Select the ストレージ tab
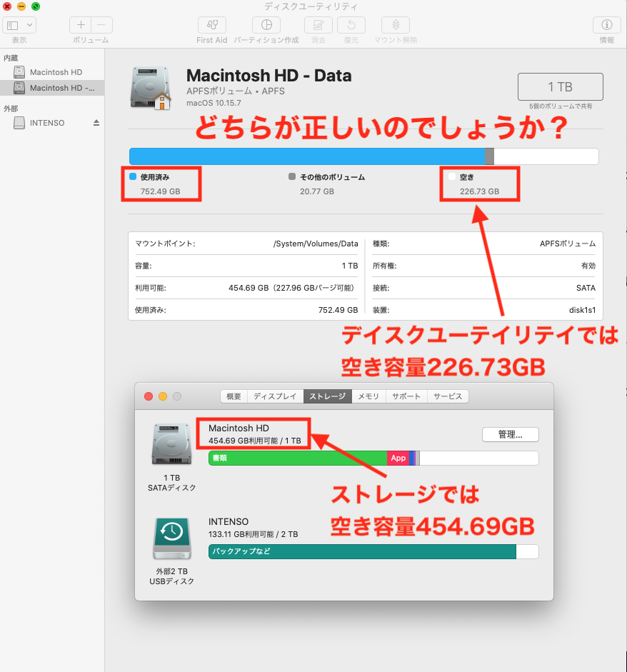Viewport: 627px width, 672px height. (328, 396)
